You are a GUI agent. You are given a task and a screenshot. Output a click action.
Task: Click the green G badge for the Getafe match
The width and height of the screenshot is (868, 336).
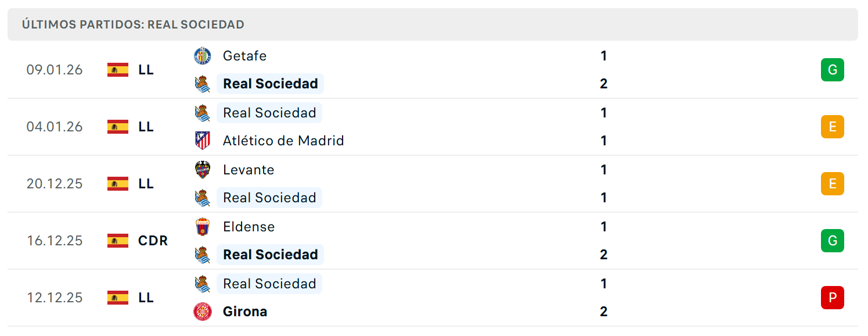click(x=832, y=70)
